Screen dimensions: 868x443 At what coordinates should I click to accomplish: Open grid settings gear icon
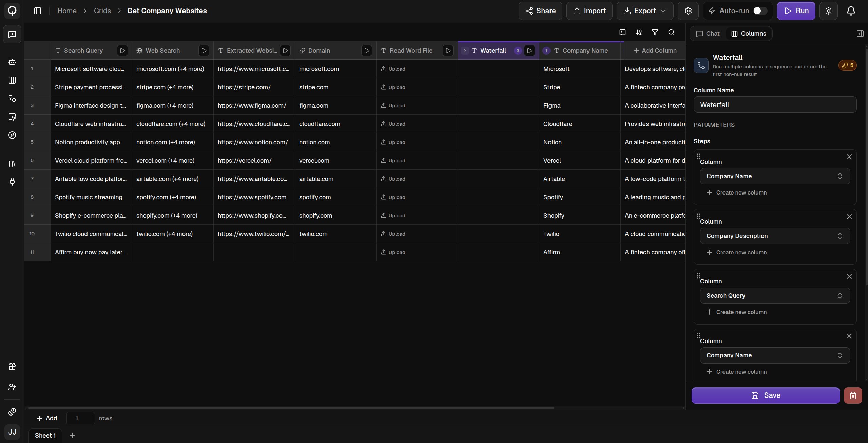[x=688, y=11]
